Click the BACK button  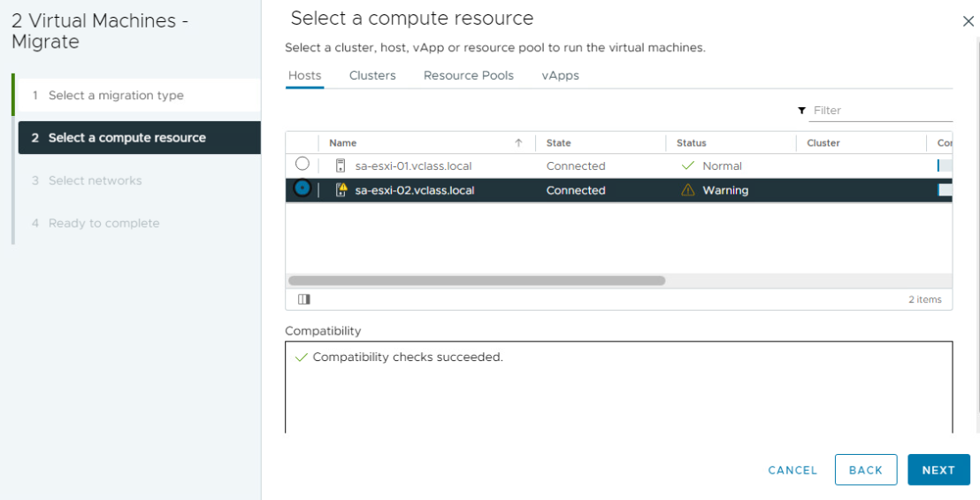[x=866, y=470]
